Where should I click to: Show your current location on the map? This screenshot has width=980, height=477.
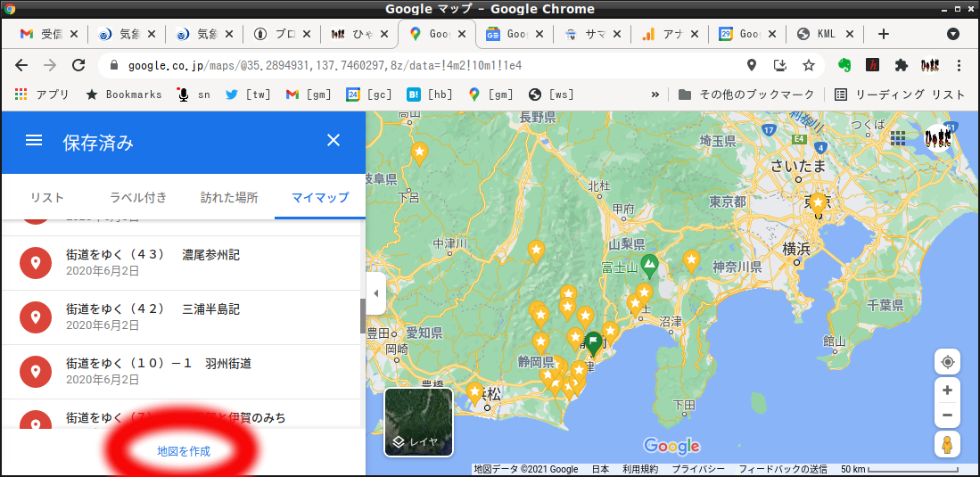pyautogui.click(x=948, y=362)
